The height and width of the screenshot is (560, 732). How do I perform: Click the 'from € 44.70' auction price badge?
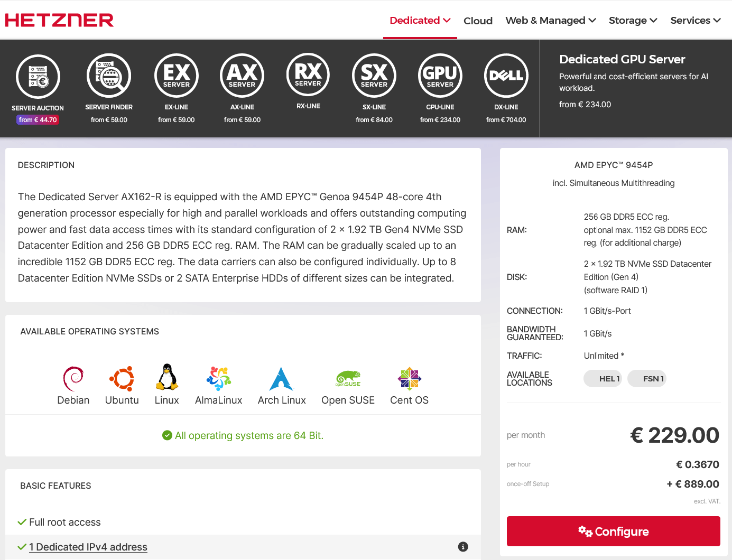(38, 120)
